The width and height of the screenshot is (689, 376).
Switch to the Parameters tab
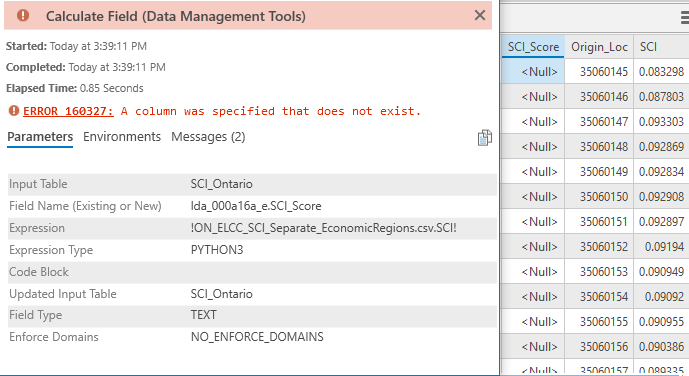(40, 137)
